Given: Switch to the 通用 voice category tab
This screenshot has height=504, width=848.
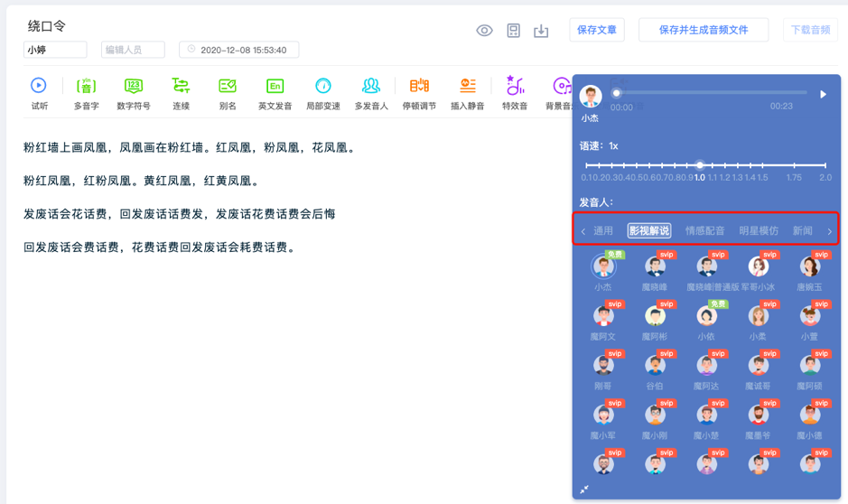Looking at the screenshot, I should [603, 231].
